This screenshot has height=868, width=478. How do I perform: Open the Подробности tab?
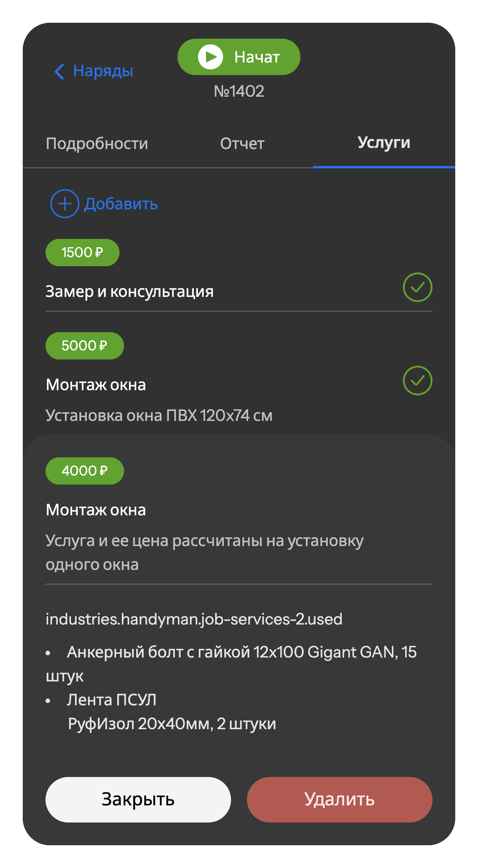(x=97, y=143)
